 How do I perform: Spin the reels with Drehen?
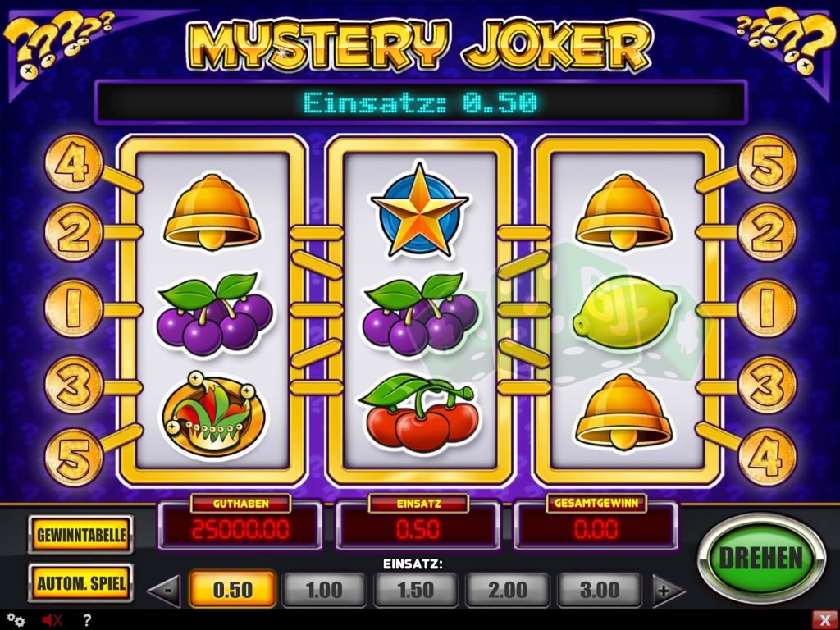(760, 558)
